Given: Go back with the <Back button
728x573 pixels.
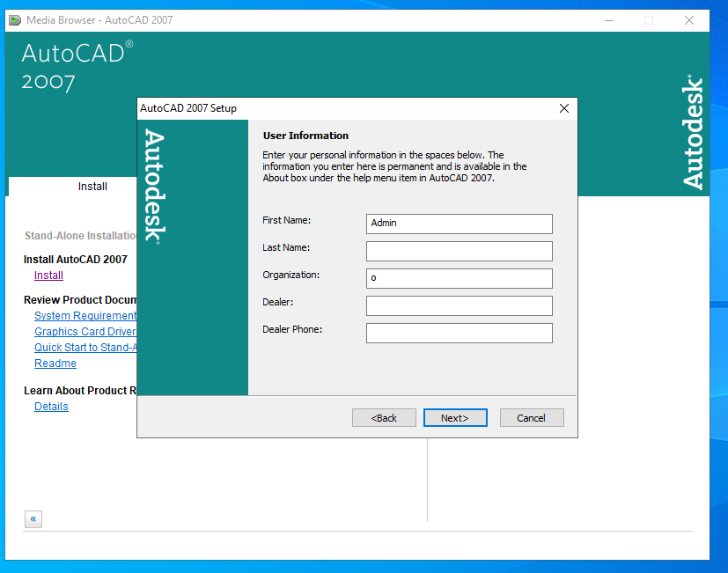Looking at the screenshot, I should pos(384,418).
